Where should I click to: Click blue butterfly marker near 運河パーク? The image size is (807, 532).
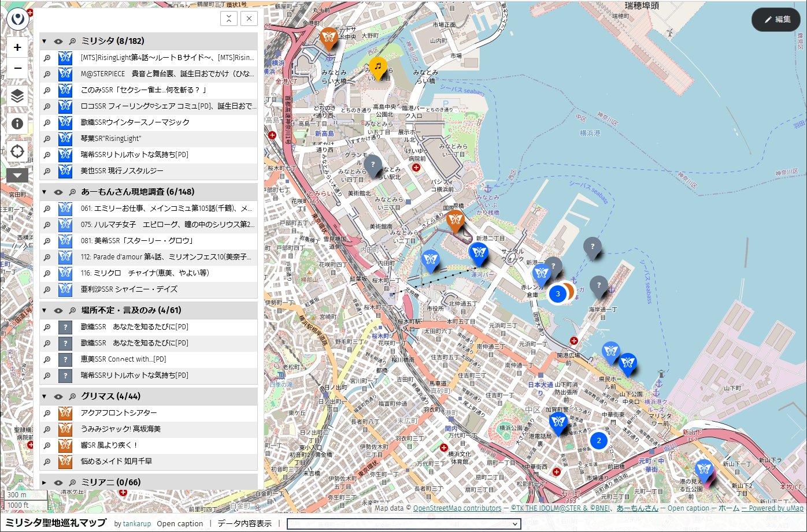479,254
